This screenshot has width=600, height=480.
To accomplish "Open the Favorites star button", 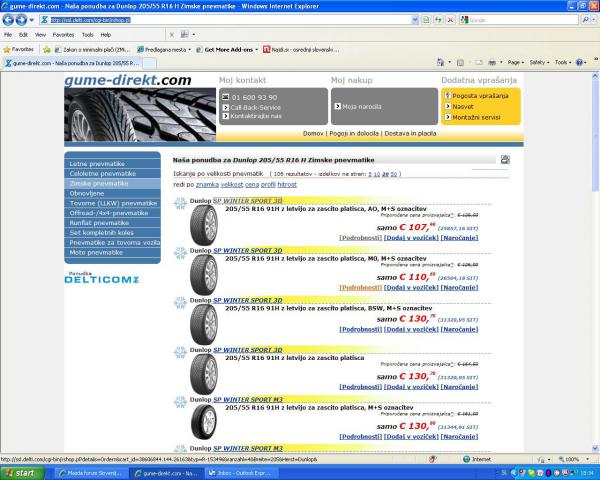I will 18,49.
